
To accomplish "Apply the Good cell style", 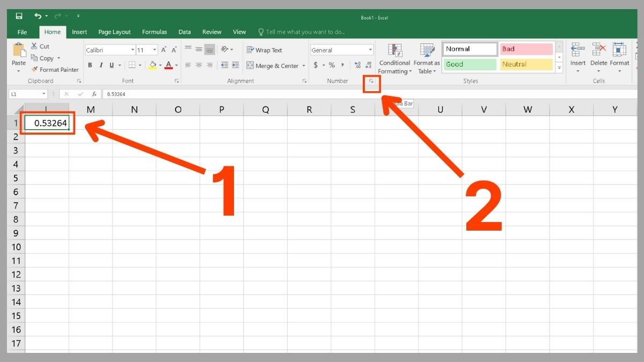I will (x=470, y=64).
